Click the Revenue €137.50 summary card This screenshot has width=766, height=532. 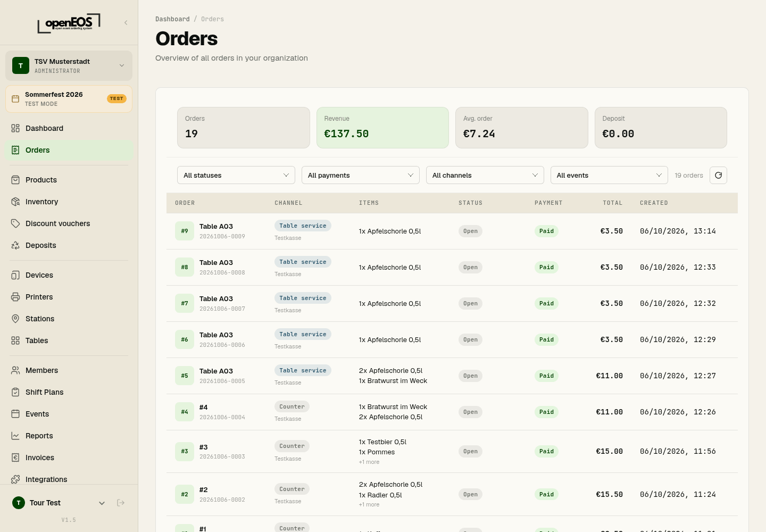coord(382,128)
